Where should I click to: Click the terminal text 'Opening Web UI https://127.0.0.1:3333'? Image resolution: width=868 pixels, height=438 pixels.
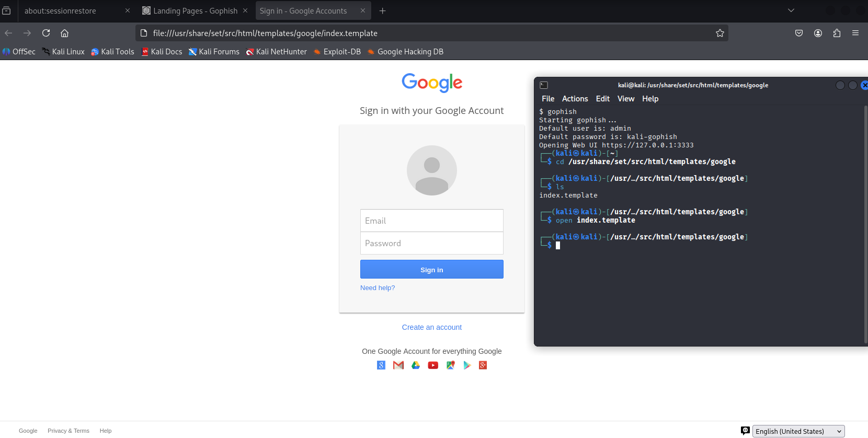pyautogui.click(x=616, y=145)
